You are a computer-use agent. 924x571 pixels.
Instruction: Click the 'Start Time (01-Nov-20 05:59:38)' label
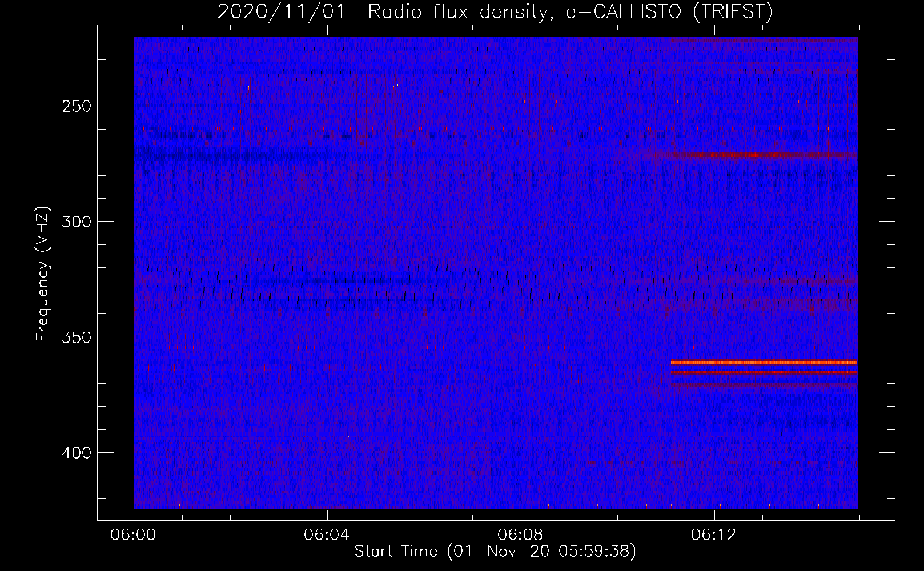[x=495, y=552]
